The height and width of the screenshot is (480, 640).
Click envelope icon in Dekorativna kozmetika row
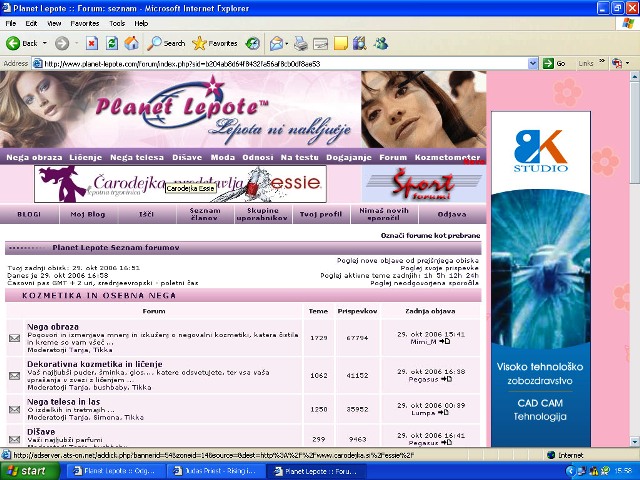pos(14,376)
